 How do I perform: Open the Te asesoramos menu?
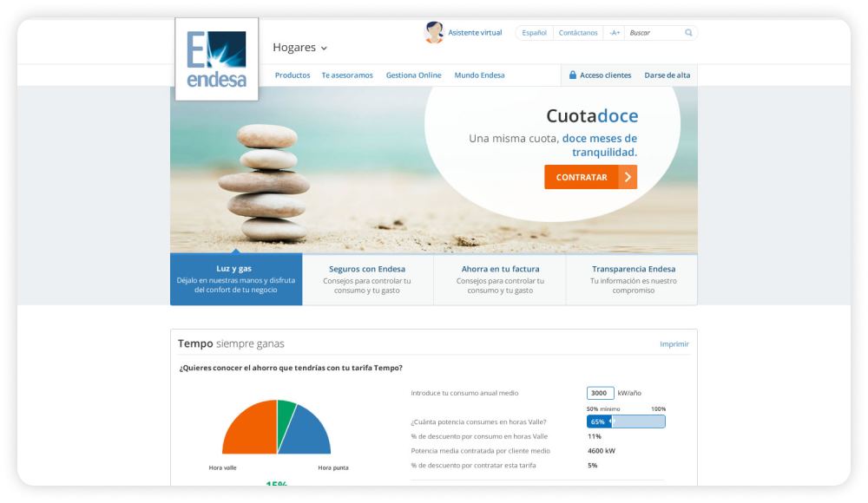tap(347, 75)
